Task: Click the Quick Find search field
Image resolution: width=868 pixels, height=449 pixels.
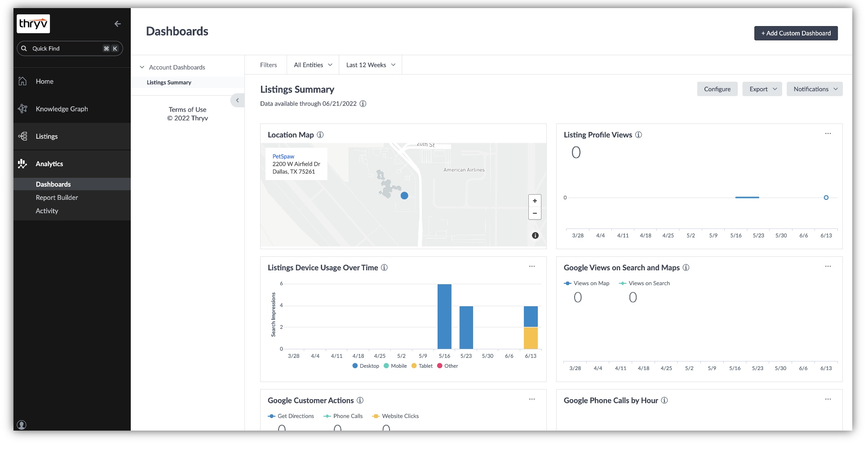Action: [70, 48]
